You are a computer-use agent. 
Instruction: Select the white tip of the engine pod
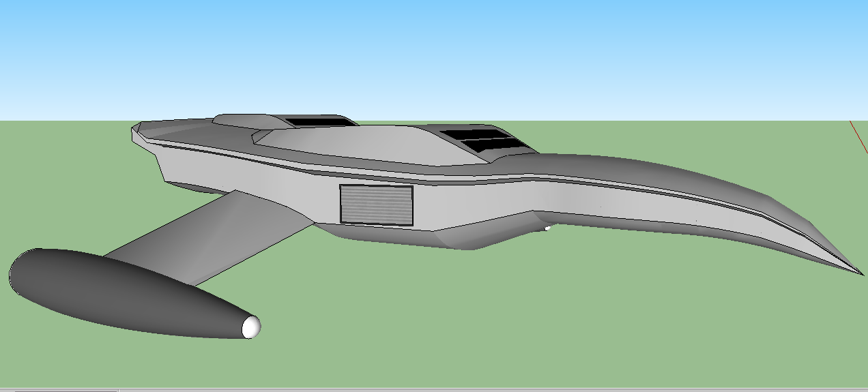(x=251, y=327)
